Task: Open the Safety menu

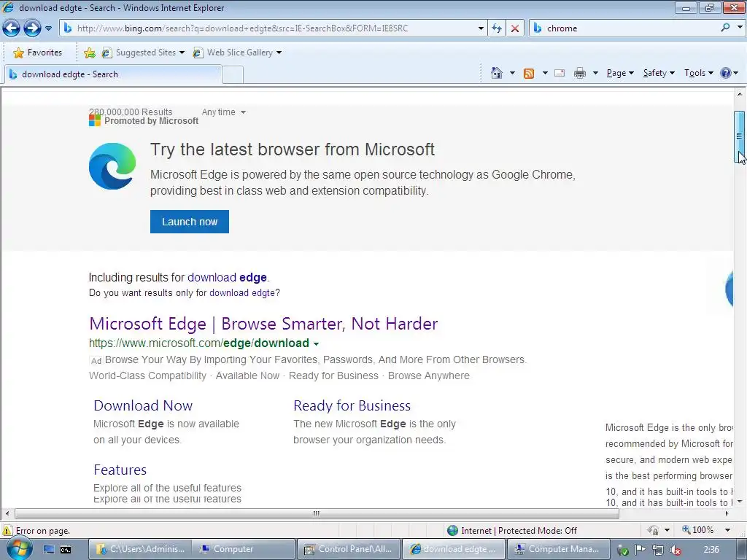Action: 659,73
